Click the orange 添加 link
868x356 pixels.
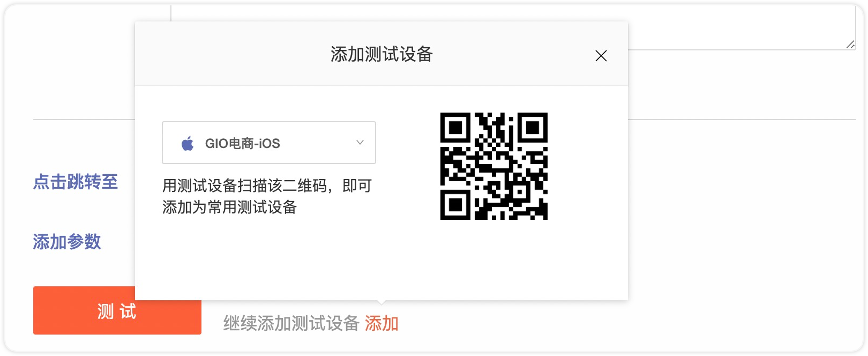381,323
